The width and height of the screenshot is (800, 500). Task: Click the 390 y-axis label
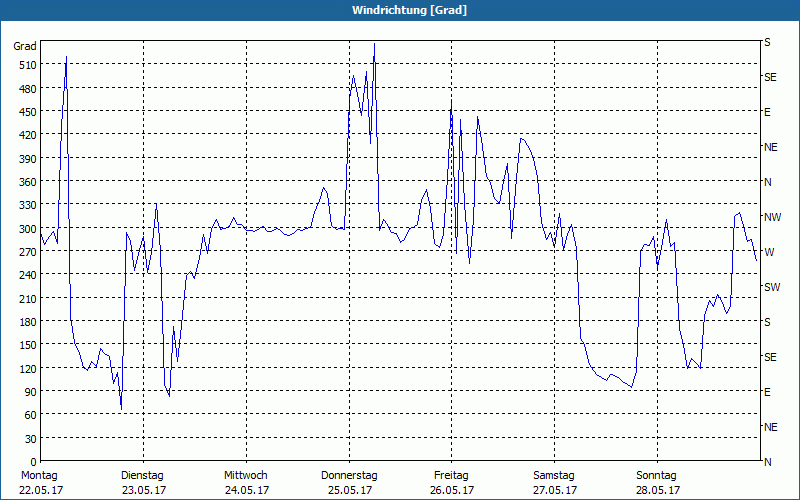click(28, 159)
